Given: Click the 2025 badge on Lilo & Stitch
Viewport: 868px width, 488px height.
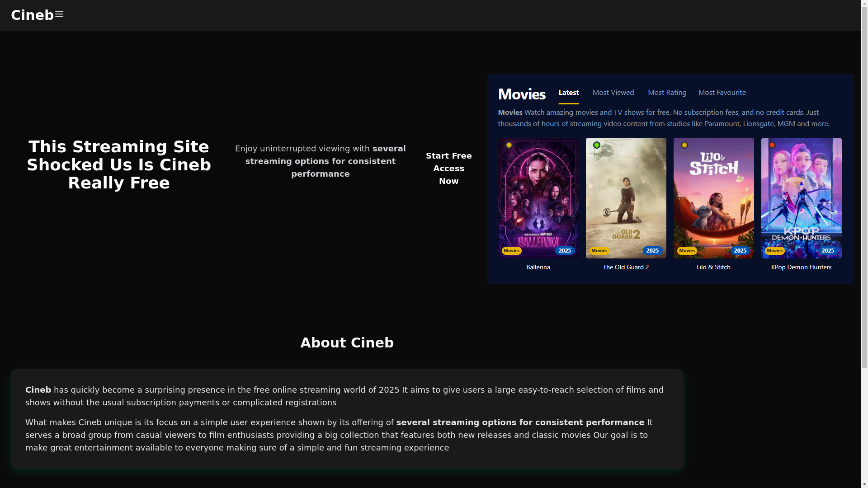Looking at the screenshot, I should [x=740, y=251].
